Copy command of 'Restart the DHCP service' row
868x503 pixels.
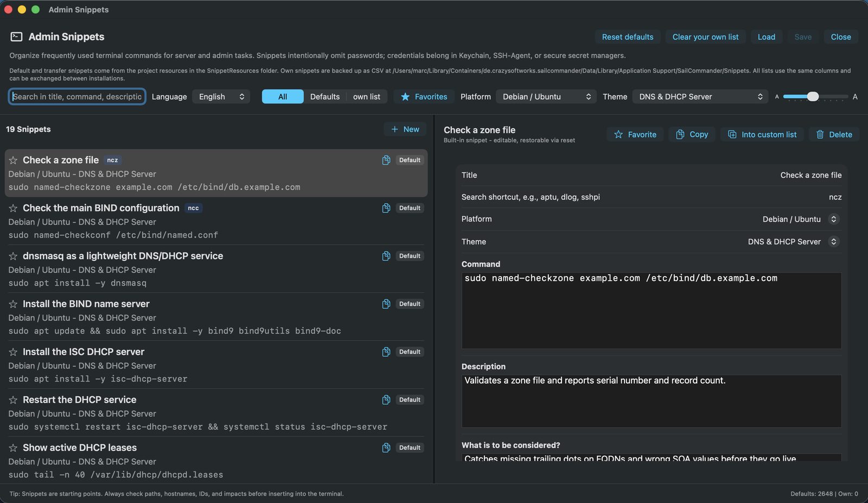click(386, 400)
